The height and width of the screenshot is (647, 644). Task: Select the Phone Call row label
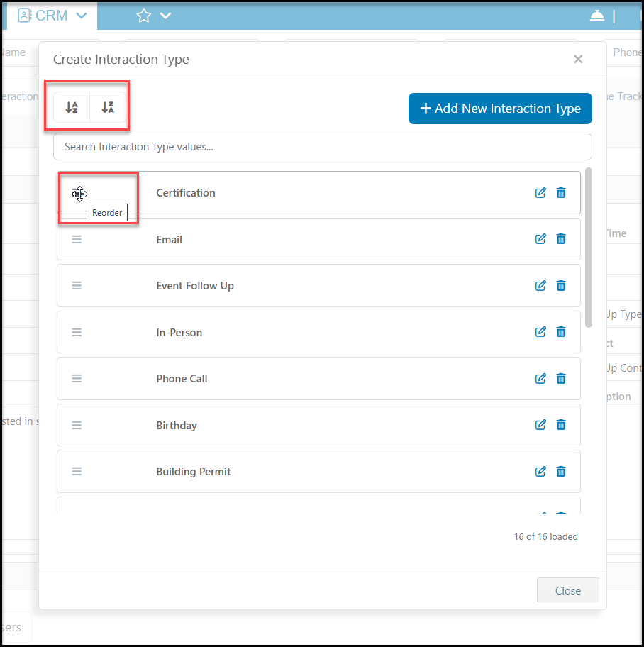pyautogui.click(x=182, y=378)
